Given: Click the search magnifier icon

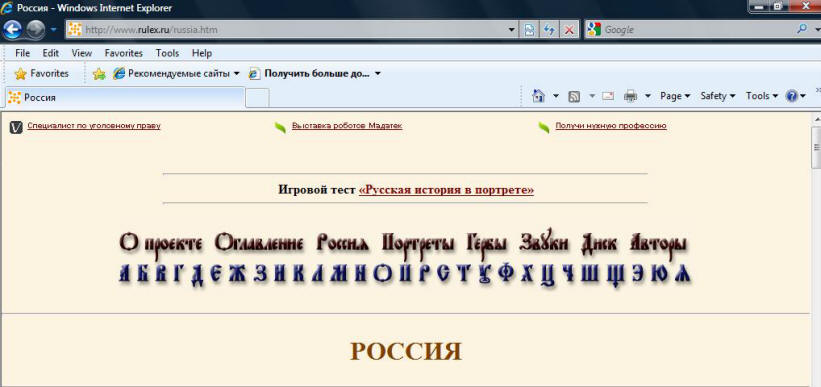Looking at the screenshot, I should pyautogui.click(x=802, y=30).
